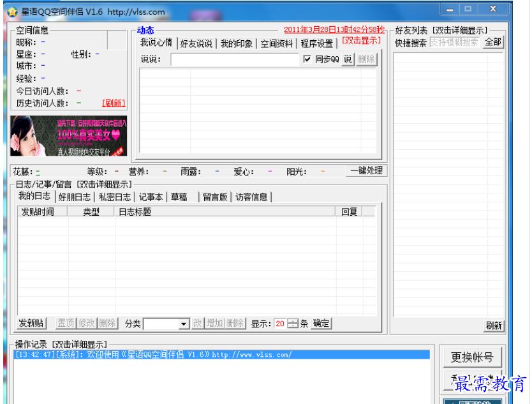Click the 类型 column header
This screenshot has width=532, height=404.
pos(91,212)
